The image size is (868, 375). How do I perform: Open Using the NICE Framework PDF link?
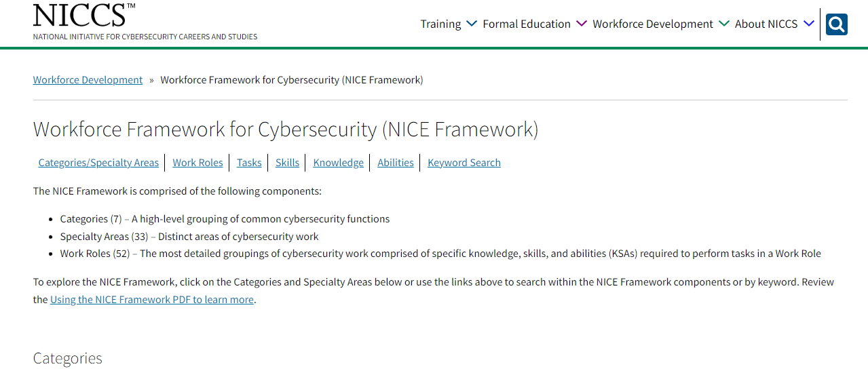(152, 300)
